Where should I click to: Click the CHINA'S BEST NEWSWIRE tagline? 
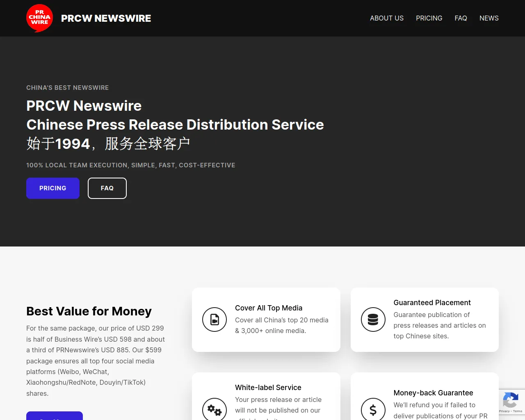[x=68, y=88]
